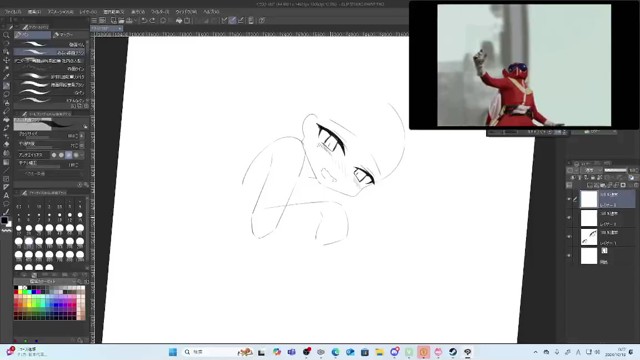Open the clock and date in taskbar
The image size is (640, 360).
point(616,352)
